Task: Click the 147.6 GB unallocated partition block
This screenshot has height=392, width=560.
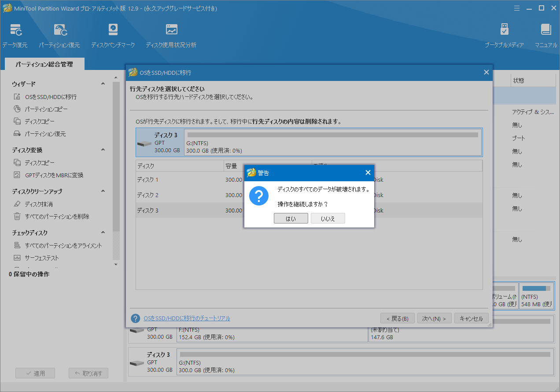Action: click(461, 329)
